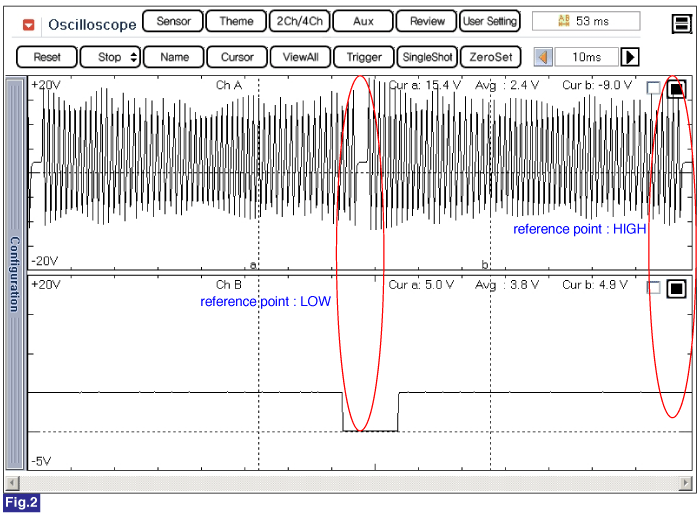Click the Reset button
This screenshot has height=515, width=700.
click(47, 57)
